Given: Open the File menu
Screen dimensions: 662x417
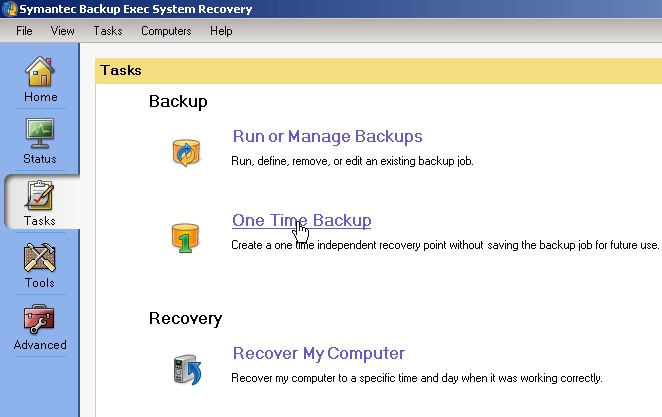Looking at the screenshot, I should click(x=24, y=31).
